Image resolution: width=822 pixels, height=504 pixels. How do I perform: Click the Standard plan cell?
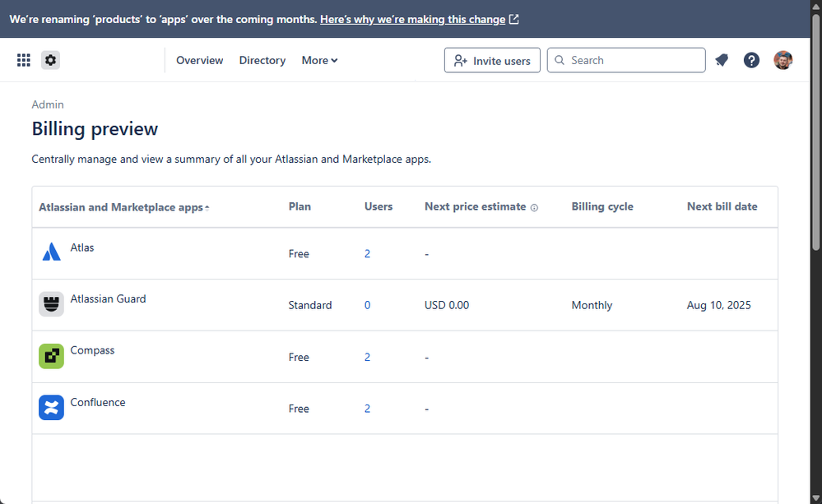[310, 305]
